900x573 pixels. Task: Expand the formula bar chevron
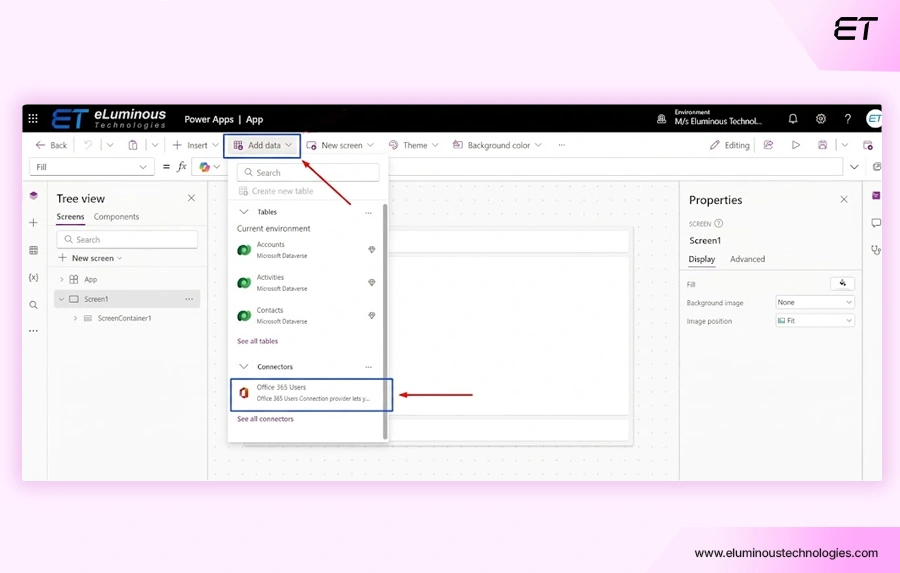coord(854,167)
